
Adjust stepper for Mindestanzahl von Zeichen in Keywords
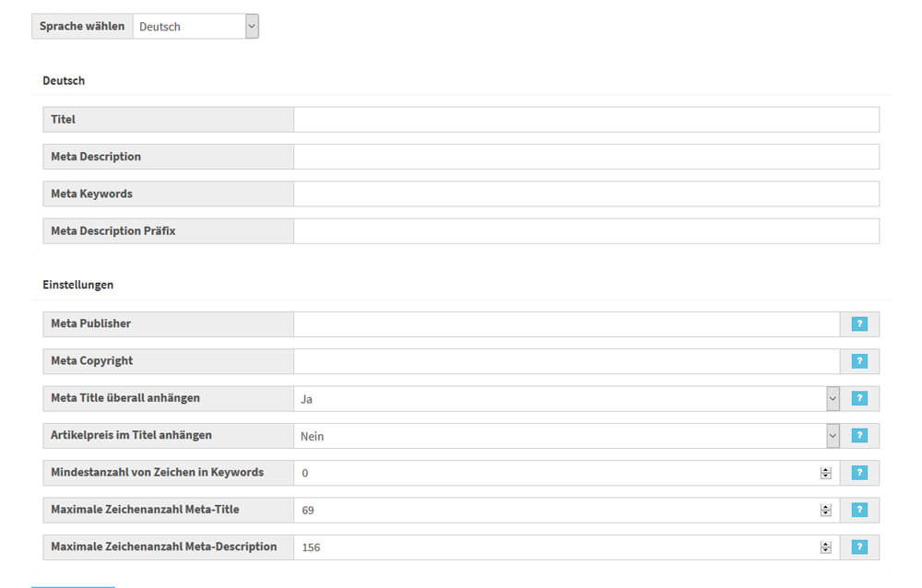click(825, 473)
